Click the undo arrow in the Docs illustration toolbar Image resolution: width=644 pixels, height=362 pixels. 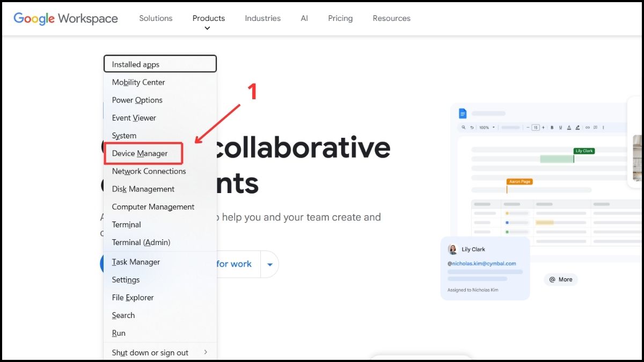472,128
